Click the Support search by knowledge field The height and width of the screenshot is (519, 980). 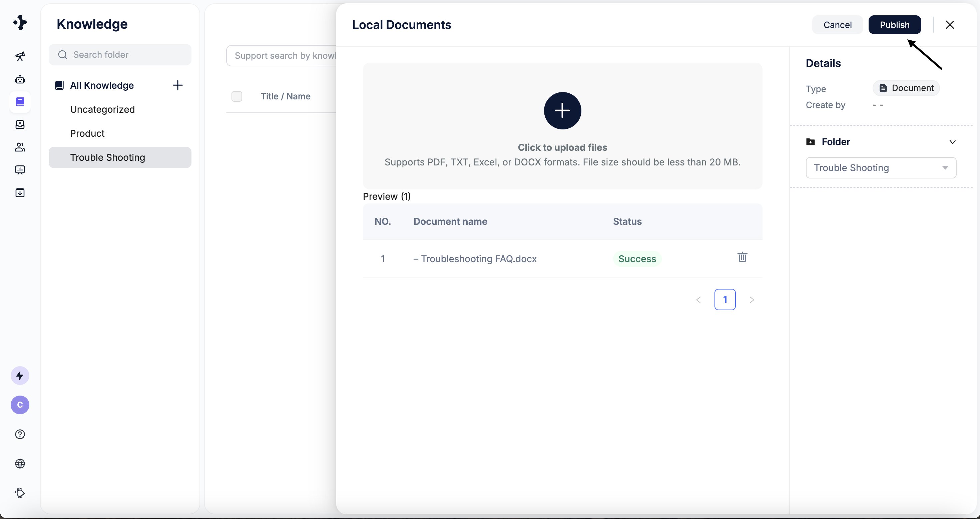coord(282,56)
